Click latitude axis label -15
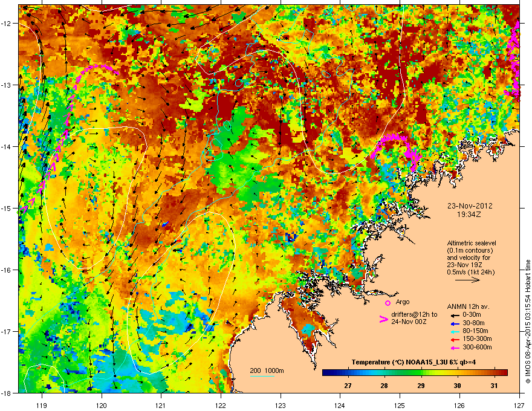This screenshot has height=411, width=532. [7, 208]
